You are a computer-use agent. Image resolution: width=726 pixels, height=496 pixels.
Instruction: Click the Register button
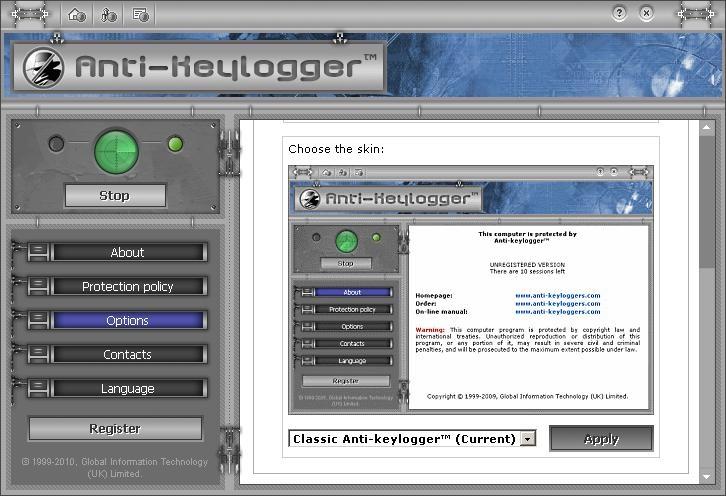[115, 428]
